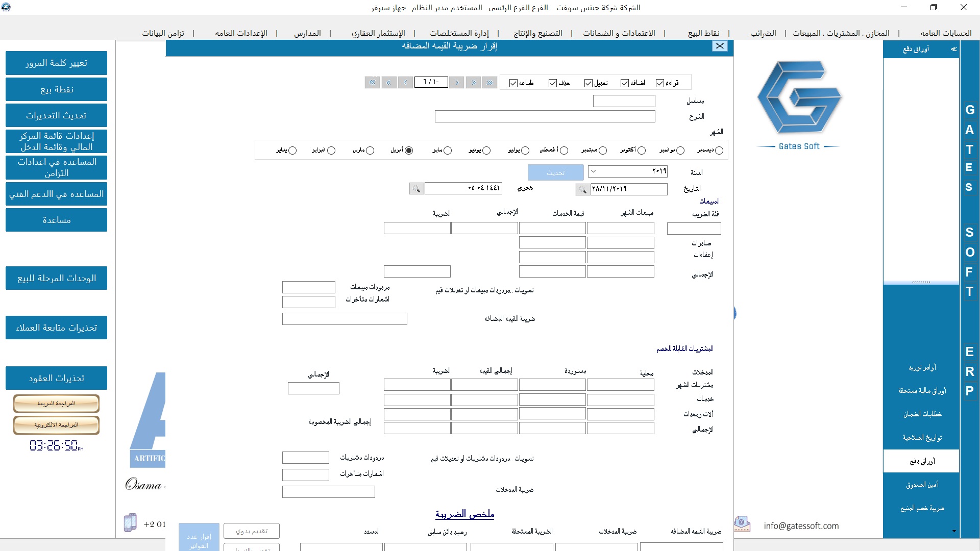Click the navigation pane splitter grip dots
Image resolution: width=980 pixels, height=551 pixels.
(921, 282)
